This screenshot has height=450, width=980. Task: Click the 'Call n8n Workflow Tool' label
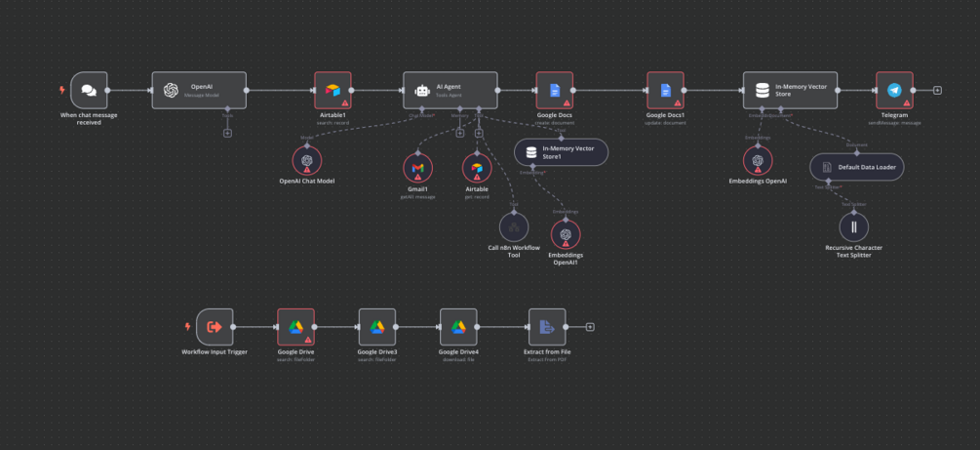(514, 251)
